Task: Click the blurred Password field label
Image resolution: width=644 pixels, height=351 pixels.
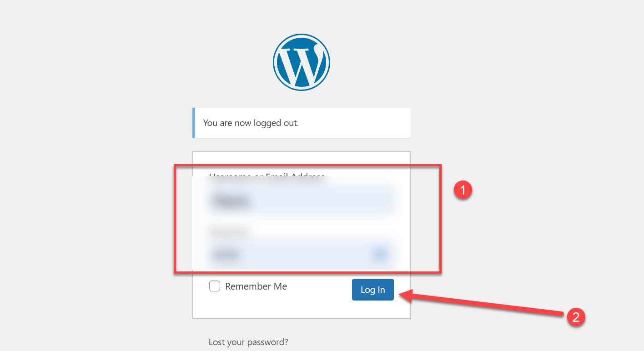Action: (230, 232)
